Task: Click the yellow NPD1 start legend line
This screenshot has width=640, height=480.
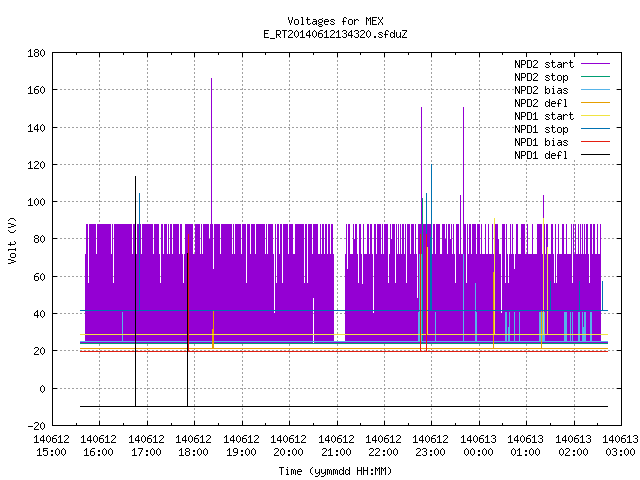Action: point(595,116)
